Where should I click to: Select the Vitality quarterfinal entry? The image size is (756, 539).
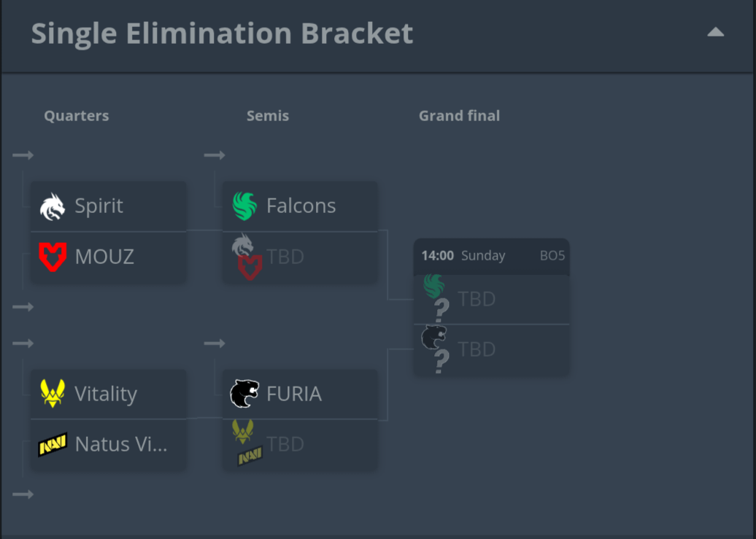click(x=106, y=394)
